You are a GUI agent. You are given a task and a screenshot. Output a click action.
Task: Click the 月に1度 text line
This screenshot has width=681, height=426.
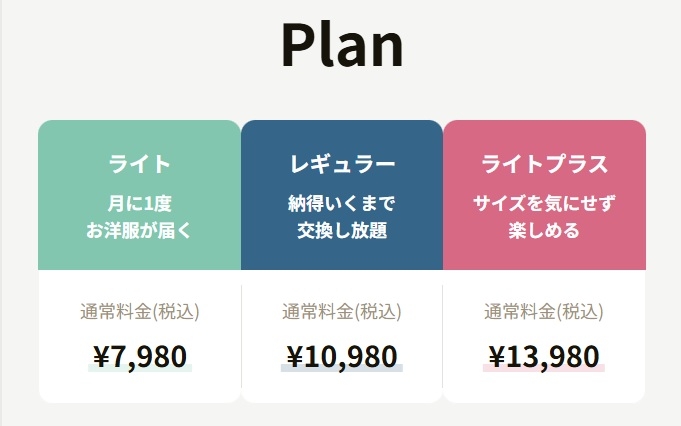click(x=140, y=204)
